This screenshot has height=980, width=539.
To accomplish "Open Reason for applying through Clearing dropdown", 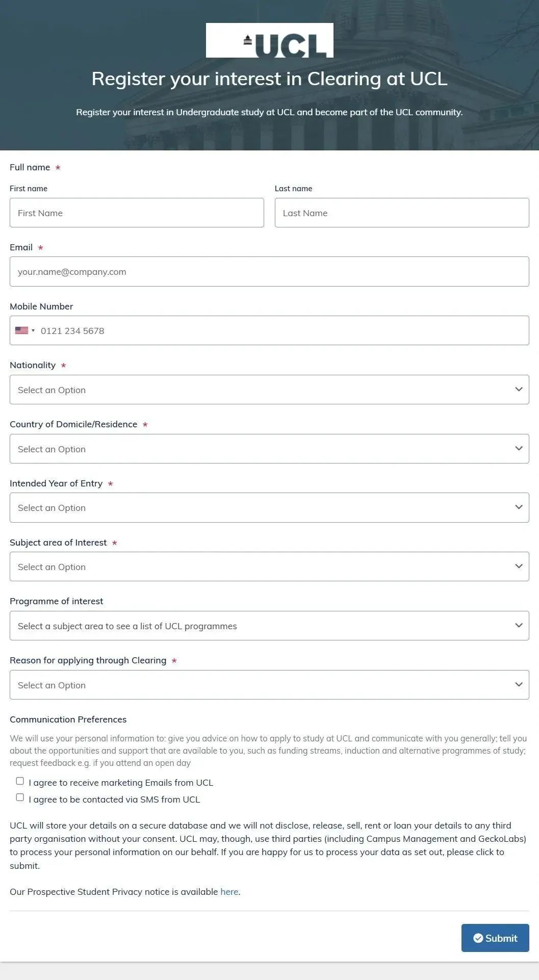I will click(x=269, y=685).
